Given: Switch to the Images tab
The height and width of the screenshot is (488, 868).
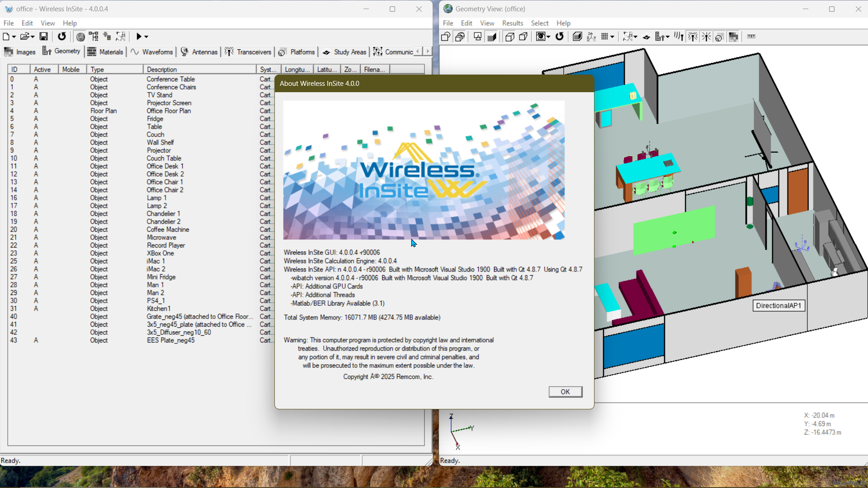Looking at the screenshot, I should click(20, 52).
